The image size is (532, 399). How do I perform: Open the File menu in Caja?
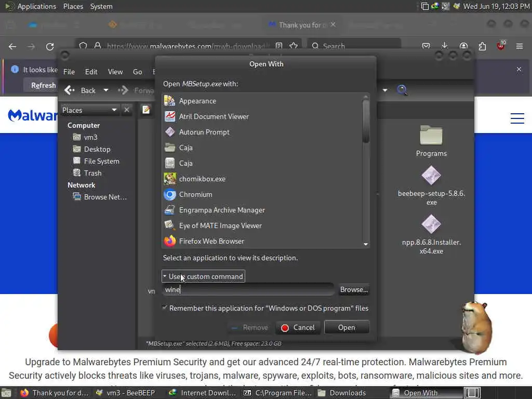[x=69, y=72]
